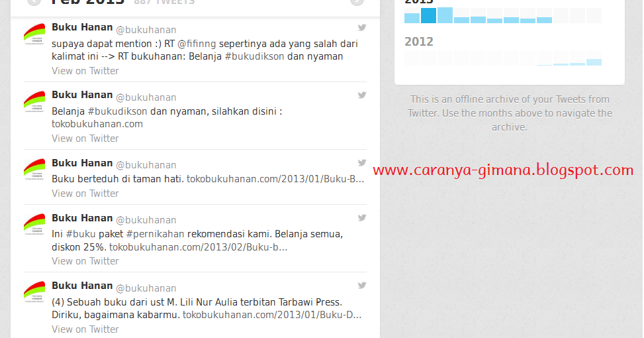Click the Twitter bird icon on the 'silahkan disini' tweet

(x=361, y=95)
